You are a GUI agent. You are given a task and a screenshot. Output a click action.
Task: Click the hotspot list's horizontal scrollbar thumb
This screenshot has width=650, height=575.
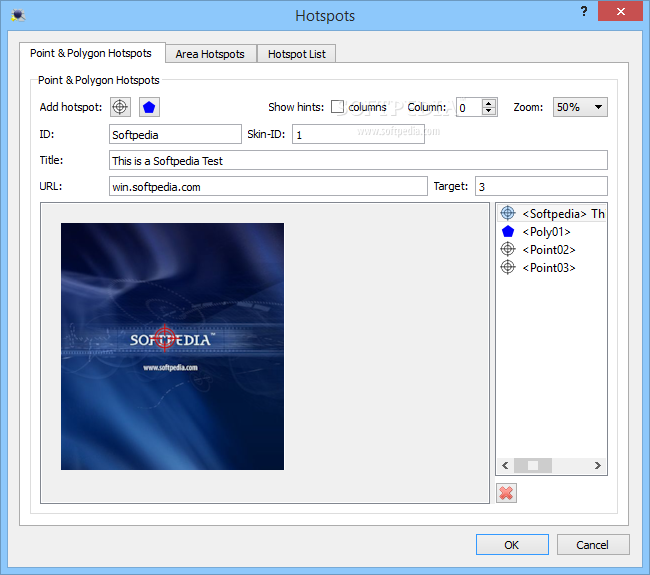(533, 465)
